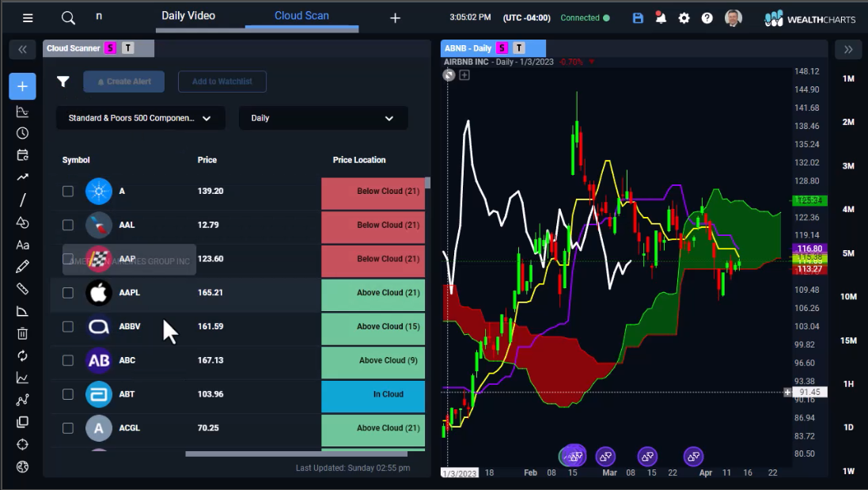Screen dimensions: 868x490
Task: Select the line drawing tool
Action: coord(22,199)
